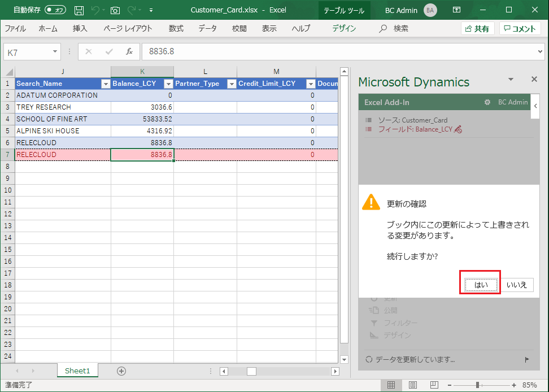Click cell SCHOOL OF FINE ART

(x=63, y=119)
